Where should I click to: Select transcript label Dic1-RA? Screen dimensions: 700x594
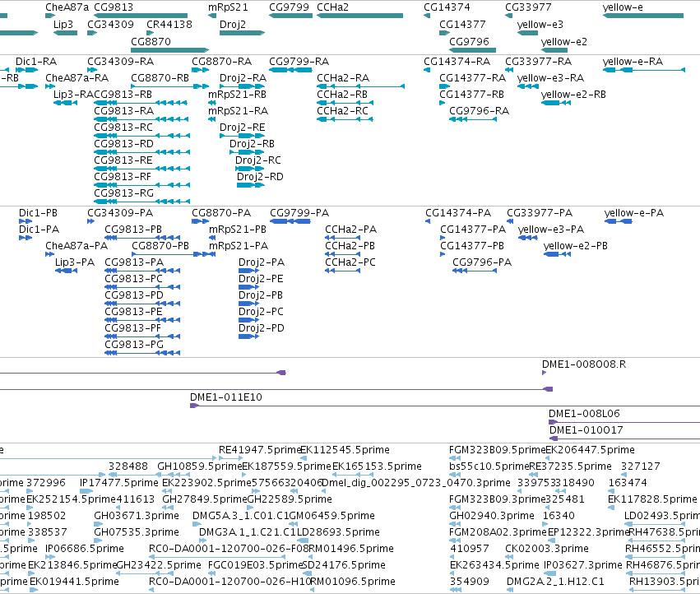(x=36, y=61)
